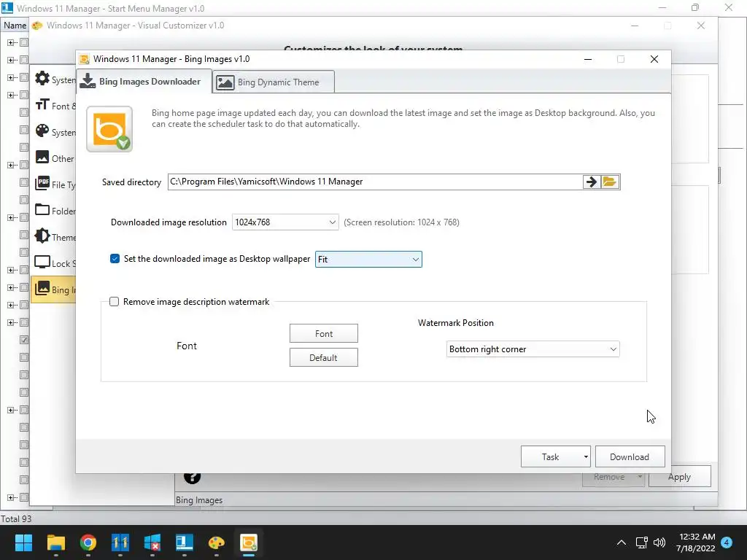Image resolution: width=747 pixels, height=560 pixels.
Task: Select the Theme icon in sidebar
Action: (42, 236)
